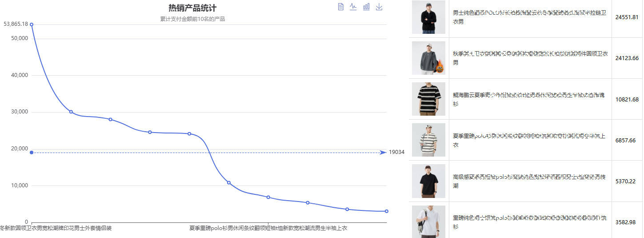This screenshot has width=644, height=238.
Task: Open black short-sleeve polo thumbnail
Action: (x=428, y=181)
